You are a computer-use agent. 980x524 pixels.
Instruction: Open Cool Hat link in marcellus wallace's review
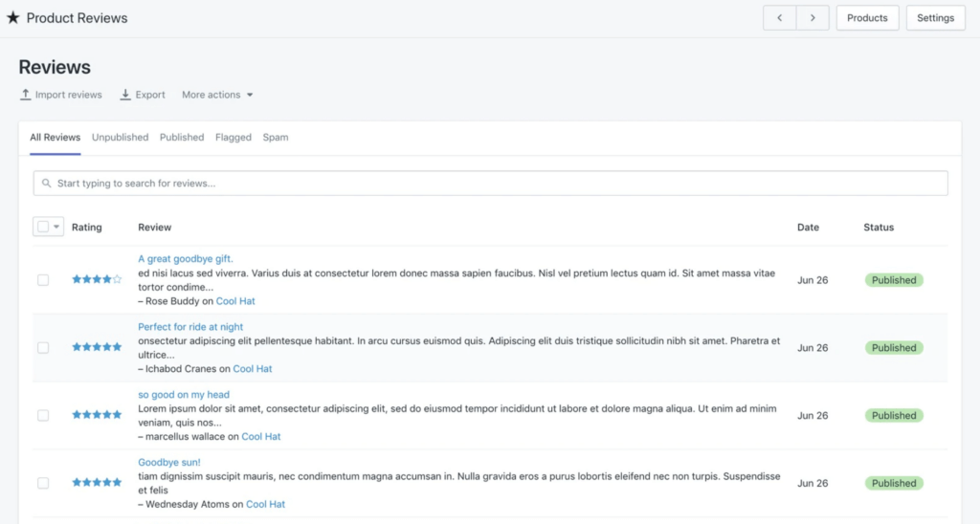point(261,437)
